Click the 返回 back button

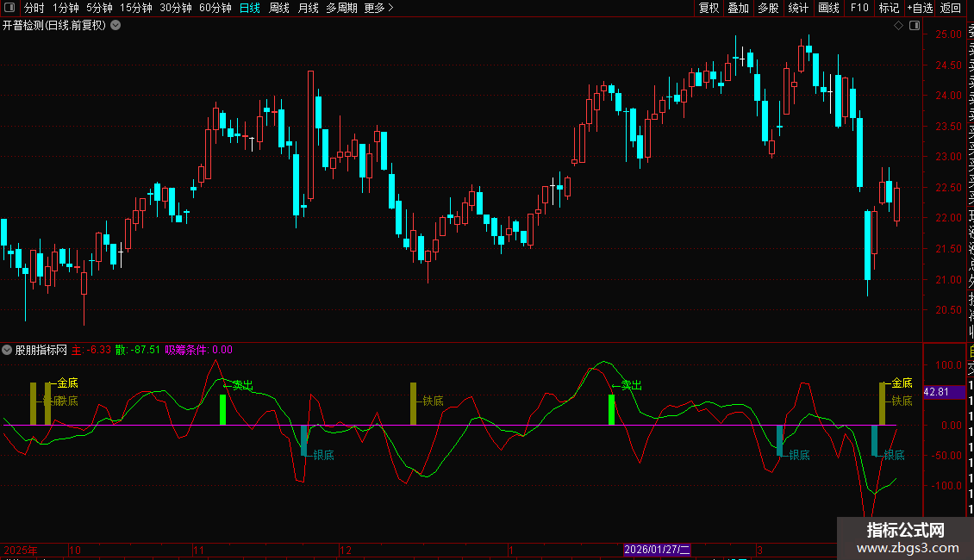click(x=951, y=8)
